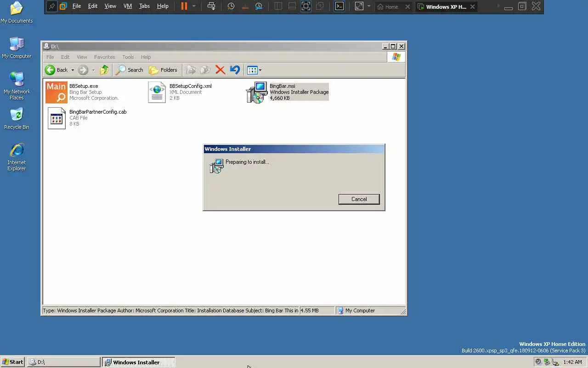Click the Back button in Explorer

57,70
